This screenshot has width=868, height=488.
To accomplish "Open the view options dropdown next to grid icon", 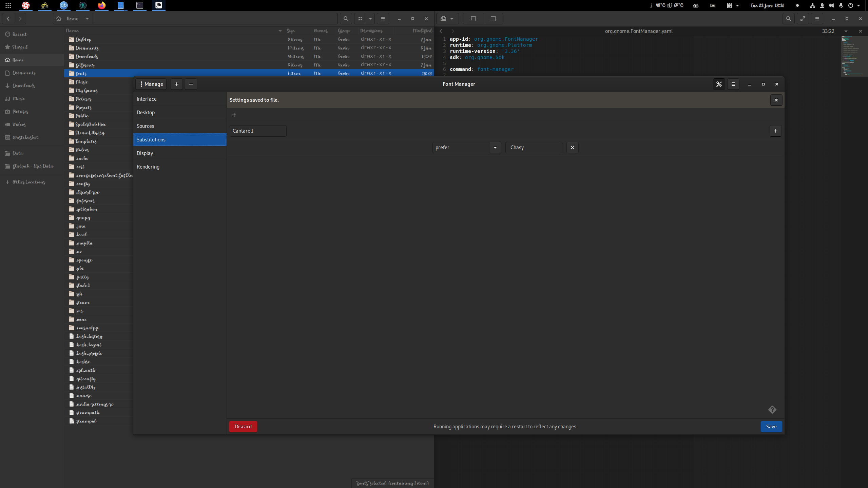I will tap(369, 19).
